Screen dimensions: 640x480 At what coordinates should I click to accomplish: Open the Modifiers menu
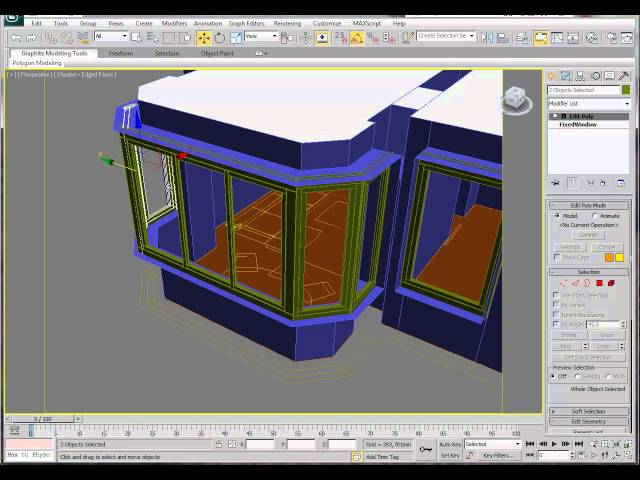(x=174, y=24)
